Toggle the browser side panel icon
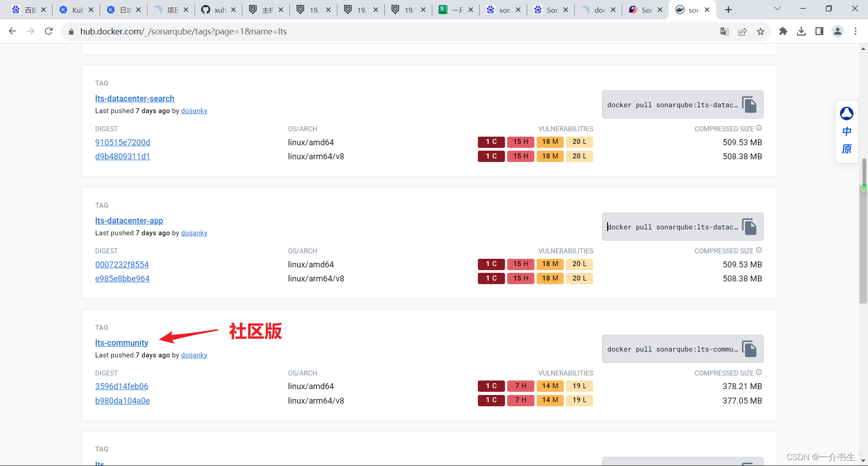This screenshot has height=466, width=868. [819, 31]
